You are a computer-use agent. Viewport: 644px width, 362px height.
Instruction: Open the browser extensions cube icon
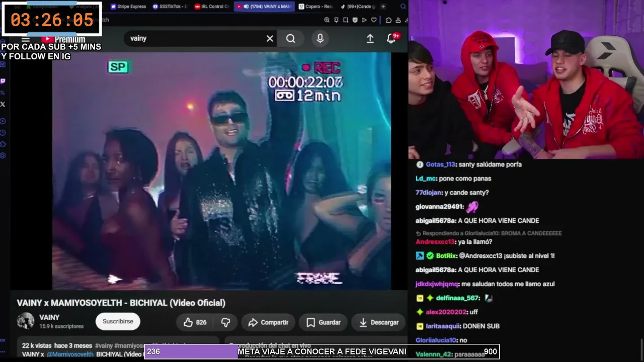click(x=388, y=20)
